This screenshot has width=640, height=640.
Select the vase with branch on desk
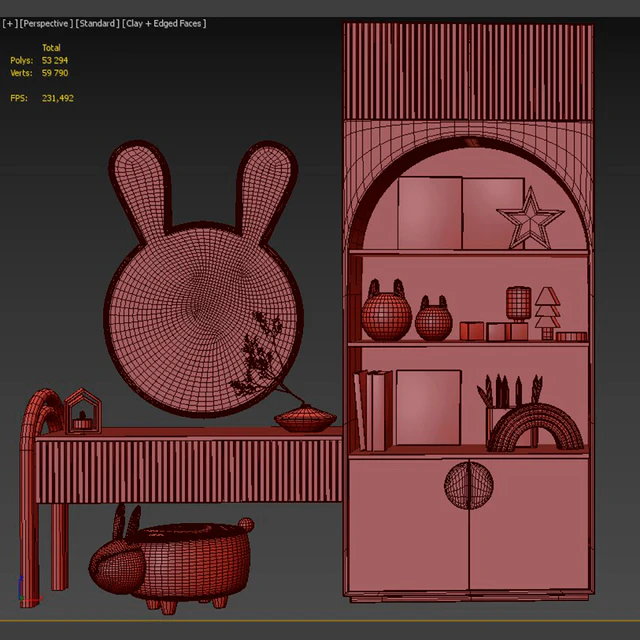(305, 418)
